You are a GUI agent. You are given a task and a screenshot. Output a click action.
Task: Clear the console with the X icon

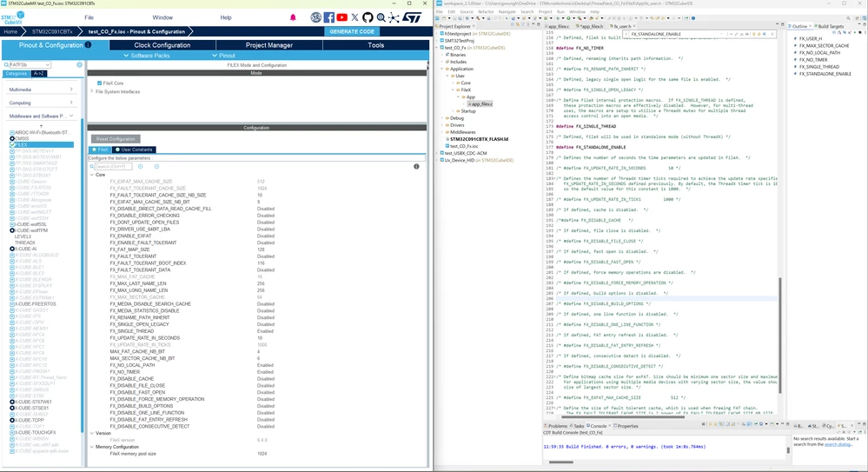pyautogui.click(x=704, y=425)
